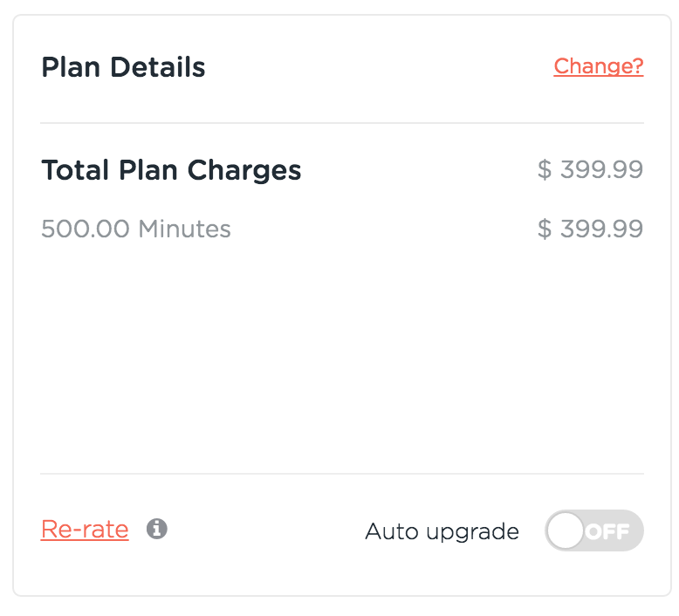The height and width of the screenshot is (616, 679).
Task: Click the OFF text on the toggle
Action: [x=607, y=531]
